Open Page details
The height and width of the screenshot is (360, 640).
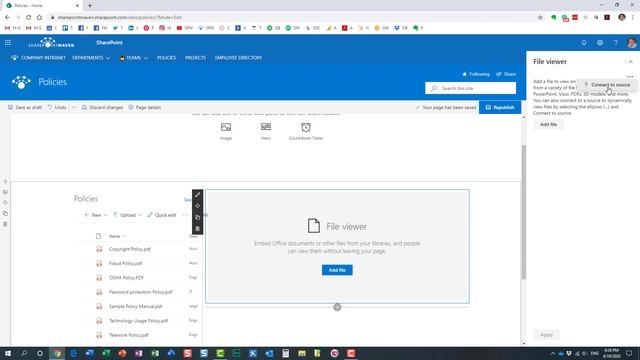tap(144, 107)
